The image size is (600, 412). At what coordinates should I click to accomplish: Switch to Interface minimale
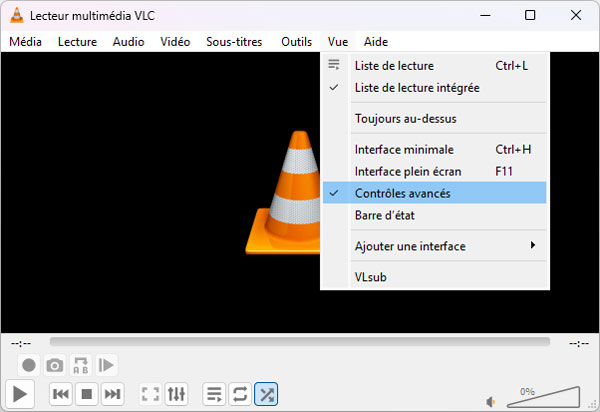pyautogui.click(x=434, y=149)
